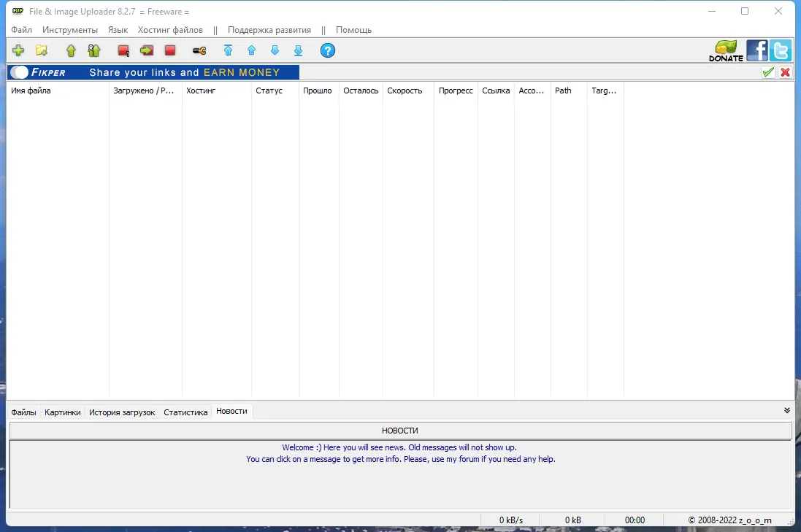Viewport: 801px width, 532px height.
Task: Click the Загружено / Р… column header
Action: point(145,90)
